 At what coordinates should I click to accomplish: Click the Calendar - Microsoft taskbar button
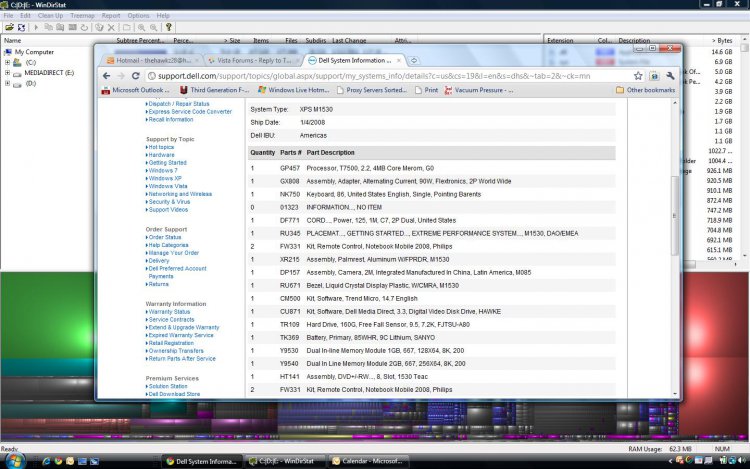pyautogui.click(x=368, y=461)
